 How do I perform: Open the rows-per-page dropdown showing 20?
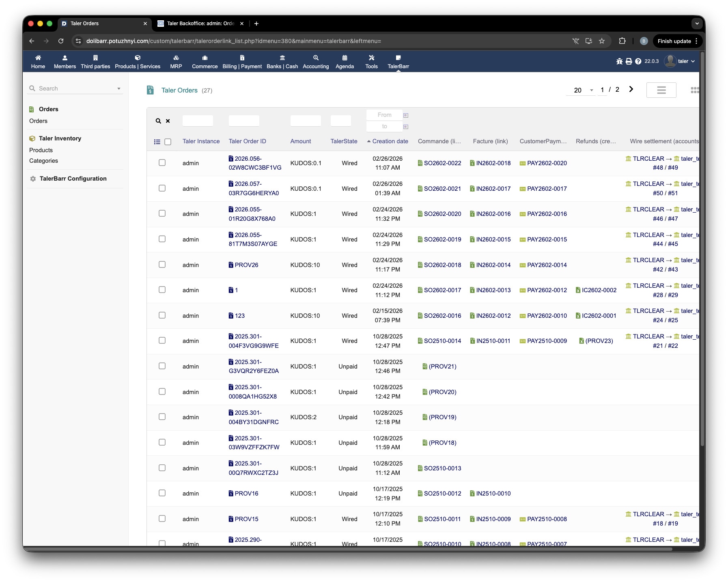tap(581, 90)
